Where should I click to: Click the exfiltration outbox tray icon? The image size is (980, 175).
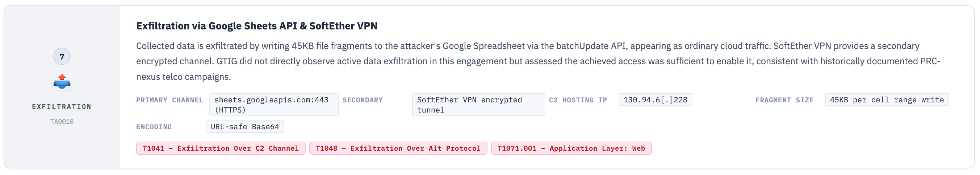(x=62, y=83)
